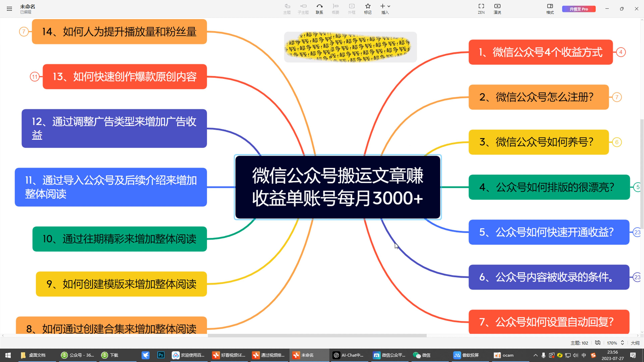This screenshot has width=644, height=362.
Task: Select topic 6、公众号内容被收录的条件。
Action: 549,277
